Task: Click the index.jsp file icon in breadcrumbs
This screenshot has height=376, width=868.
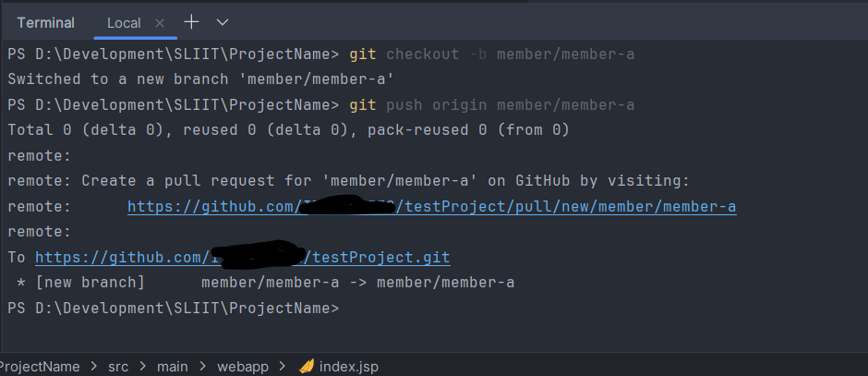Action: pyautogui.click(x=307, y=367)
